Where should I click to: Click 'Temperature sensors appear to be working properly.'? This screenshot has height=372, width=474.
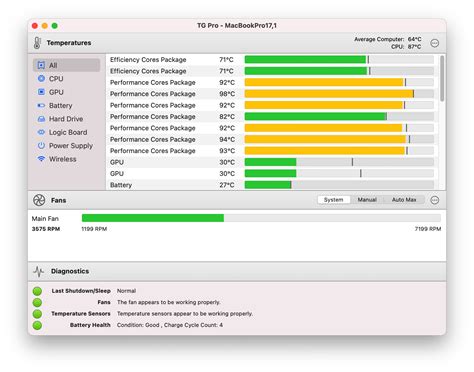(x=185, y=314)
